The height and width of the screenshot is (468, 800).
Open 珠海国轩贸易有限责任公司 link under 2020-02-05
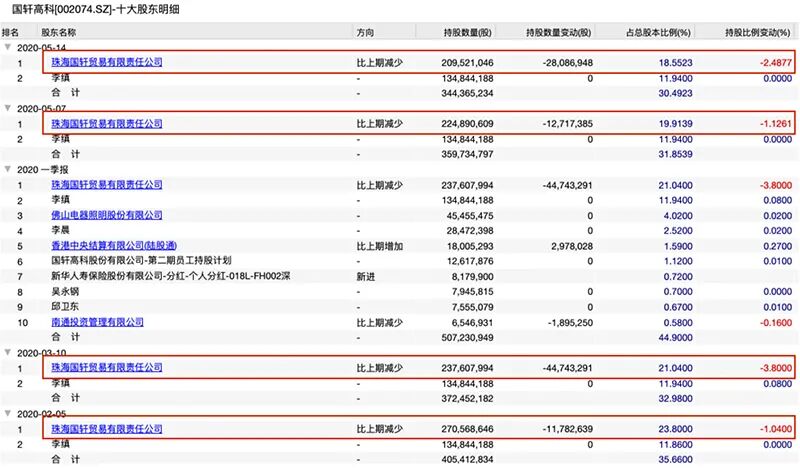click(x=107, y=429)
